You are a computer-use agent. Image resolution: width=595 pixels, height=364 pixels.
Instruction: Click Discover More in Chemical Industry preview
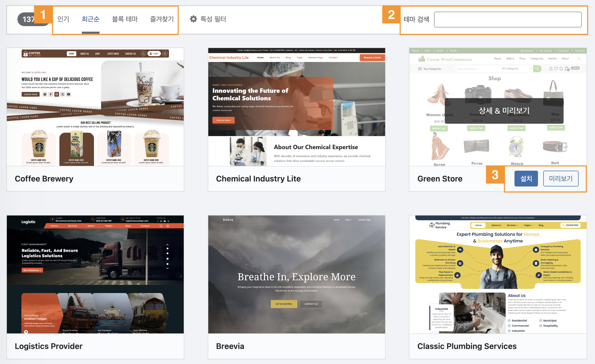[223, 120]
